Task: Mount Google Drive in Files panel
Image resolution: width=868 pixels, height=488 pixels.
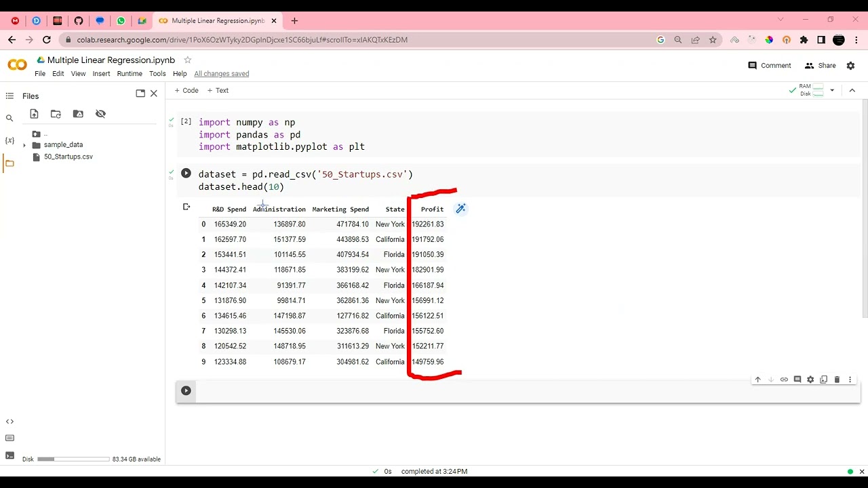Action: click(78, 114)
